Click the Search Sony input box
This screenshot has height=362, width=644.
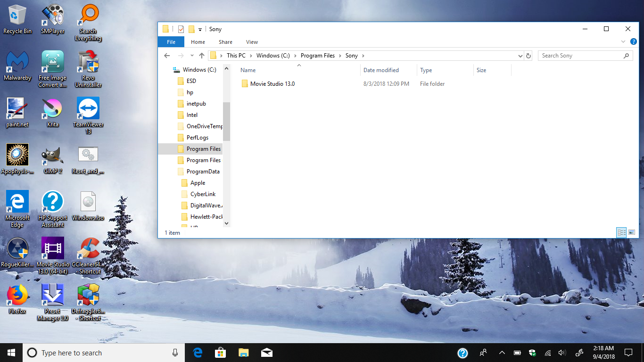tap(586, 56)
